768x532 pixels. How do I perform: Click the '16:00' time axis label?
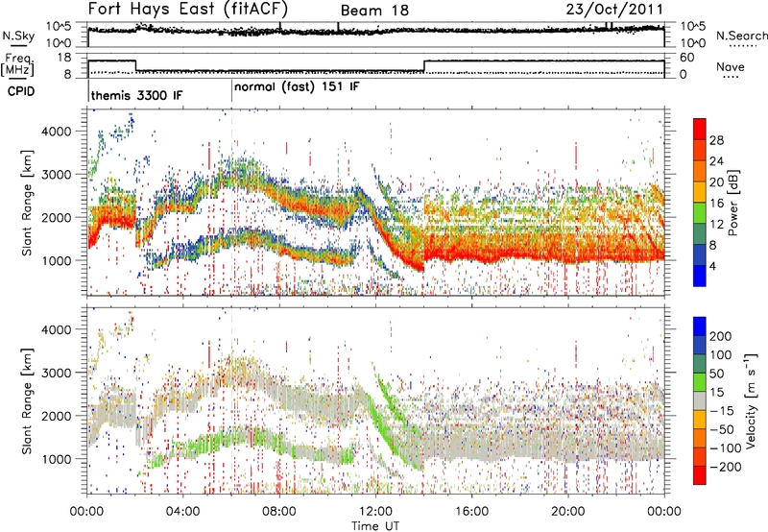tap(471, 512)
